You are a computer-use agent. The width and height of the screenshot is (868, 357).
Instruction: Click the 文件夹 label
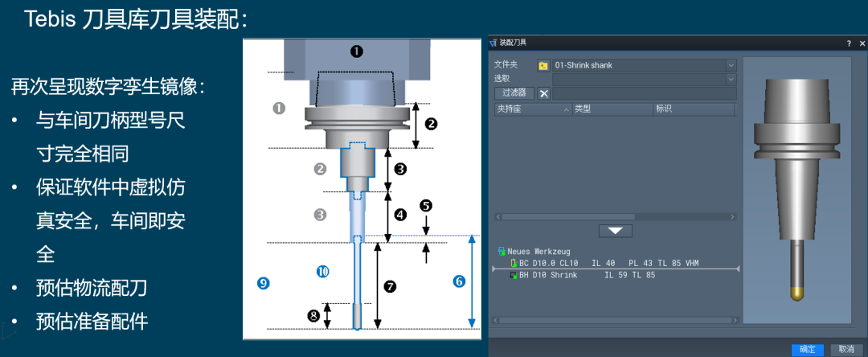505,65
